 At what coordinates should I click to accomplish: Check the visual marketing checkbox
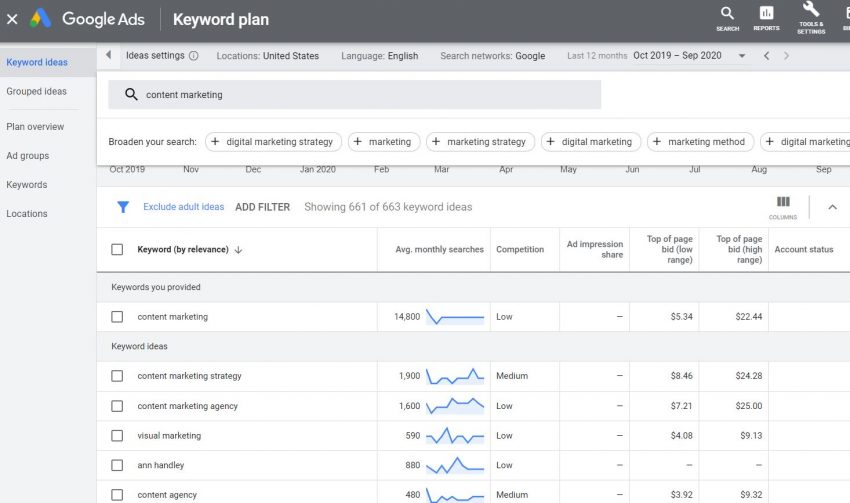point(117,435)
